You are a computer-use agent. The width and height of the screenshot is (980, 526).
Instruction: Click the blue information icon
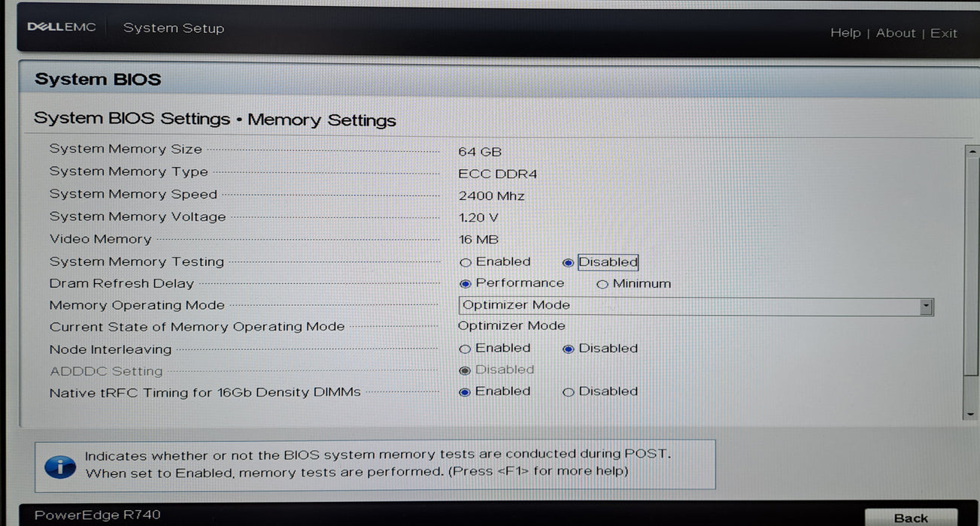(x=60, y=467)
